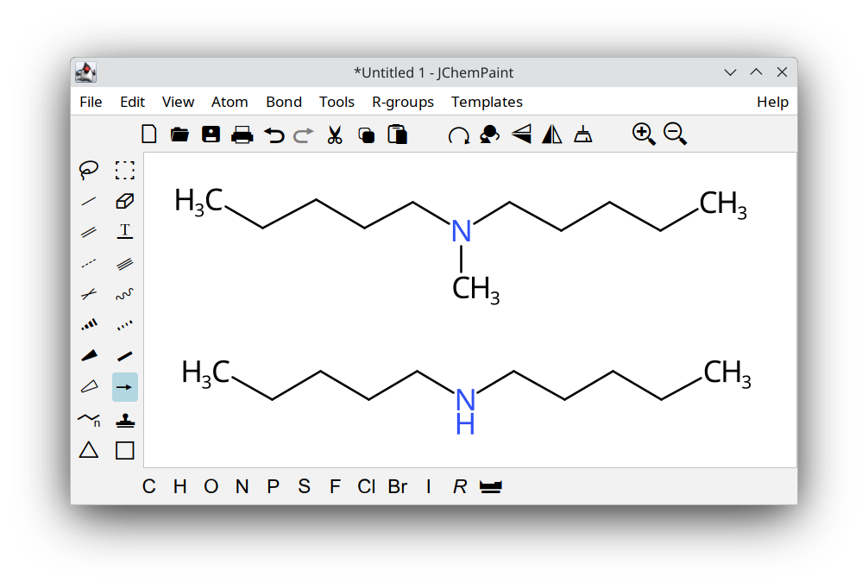Viewport: 868px width, 588px height.
Task: Select nitrogen N element button
Action: point(242,486)
